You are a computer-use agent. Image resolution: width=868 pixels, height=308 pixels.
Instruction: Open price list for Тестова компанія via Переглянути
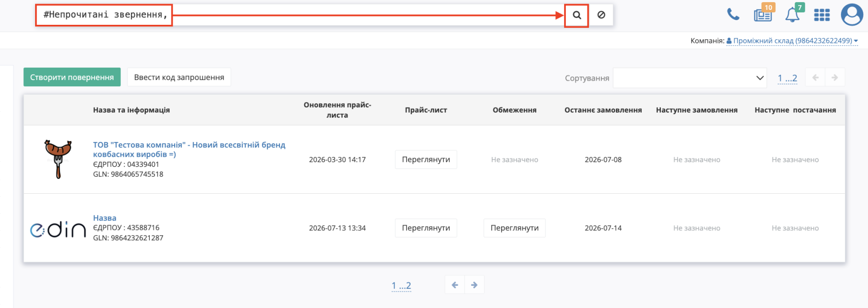[426, 159]
